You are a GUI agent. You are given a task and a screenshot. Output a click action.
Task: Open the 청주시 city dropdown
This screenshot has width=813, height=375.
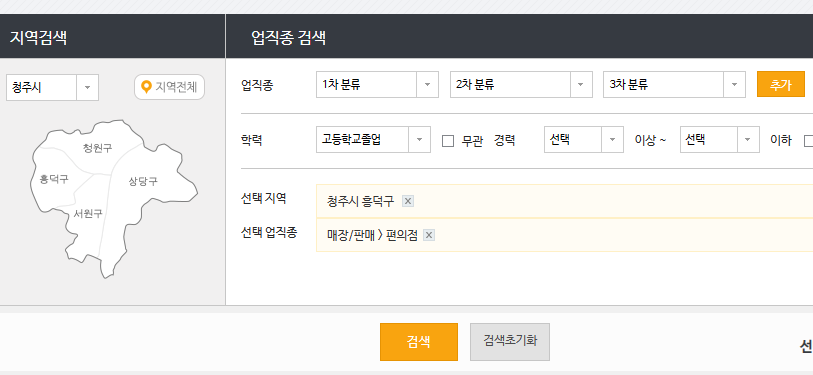point(52,87)
